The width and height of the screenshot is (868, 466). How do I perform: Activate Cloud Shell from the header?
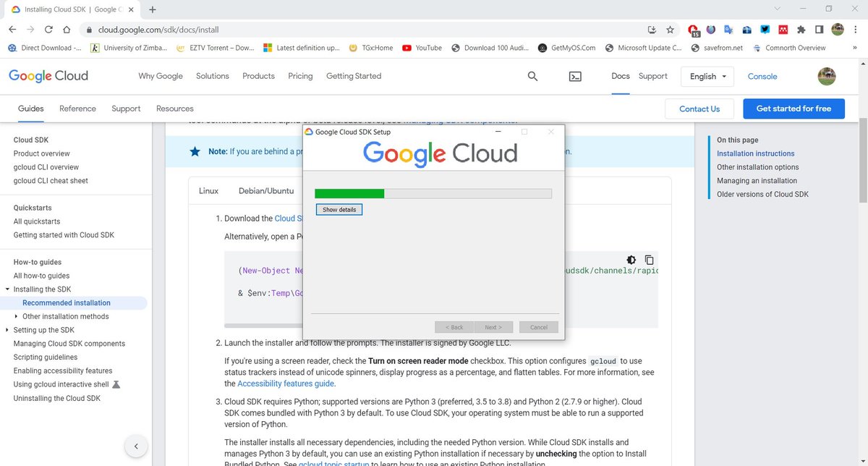575,76
